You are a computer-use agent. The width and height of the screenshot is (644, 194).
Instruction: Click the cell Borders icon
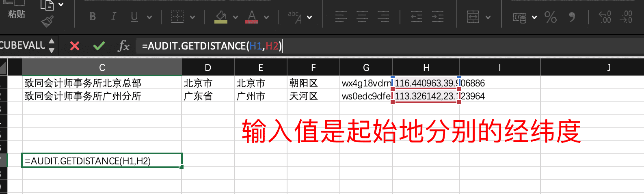pyautogui.click(x=177, y=17)
